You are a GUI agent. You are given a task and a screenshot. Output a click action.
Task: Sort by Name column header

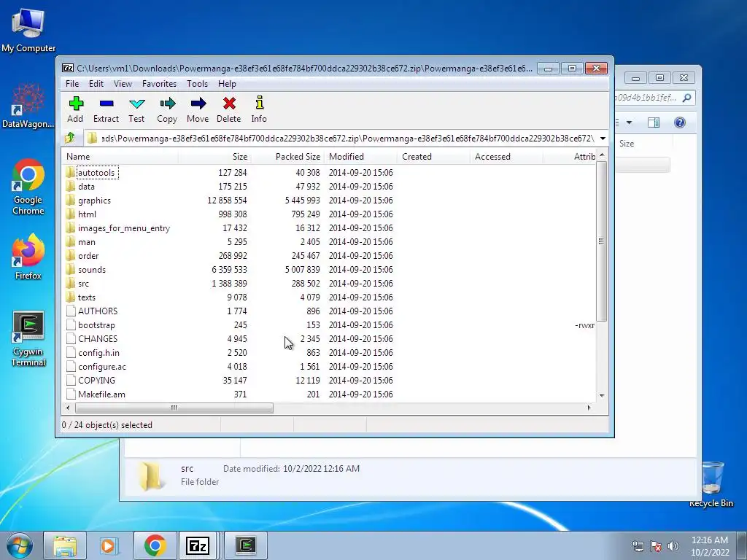tap(120, 157)
